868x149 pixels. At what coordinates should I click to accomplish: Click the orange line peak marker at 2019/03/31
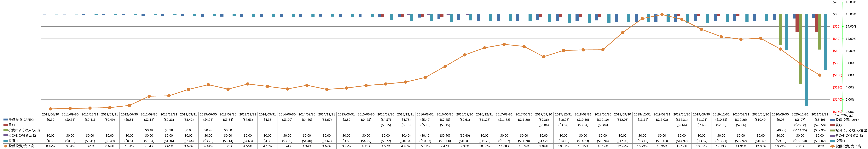(x=662, y=14)
